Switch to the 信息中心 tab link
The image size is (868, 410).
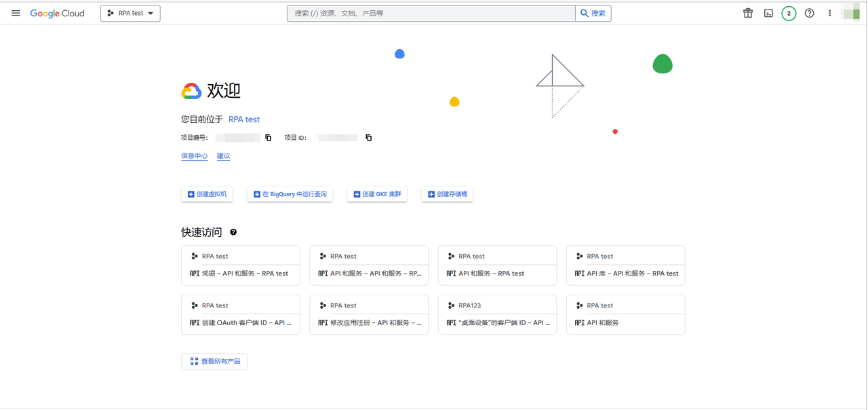coord(195,156)
